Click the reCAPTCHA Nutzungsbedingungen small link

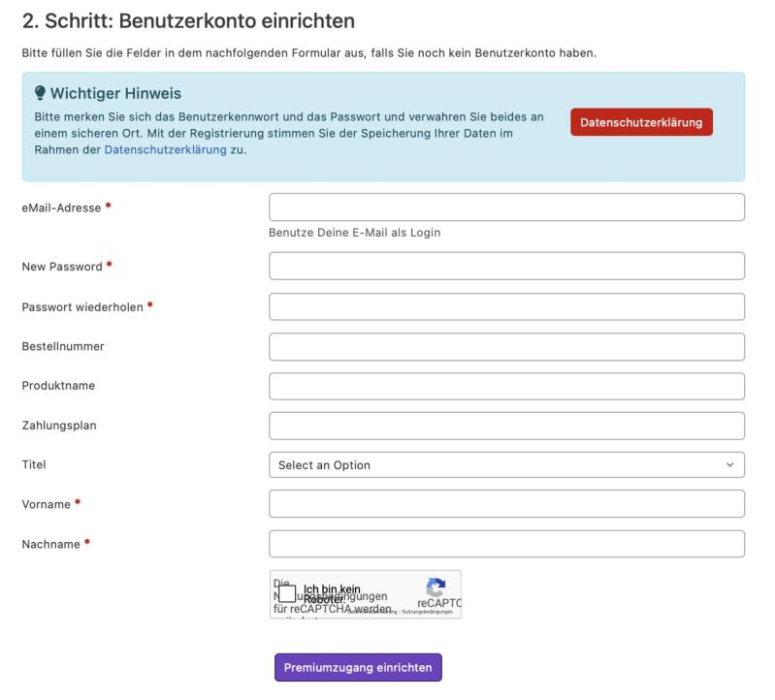click(x=428, y=612)
